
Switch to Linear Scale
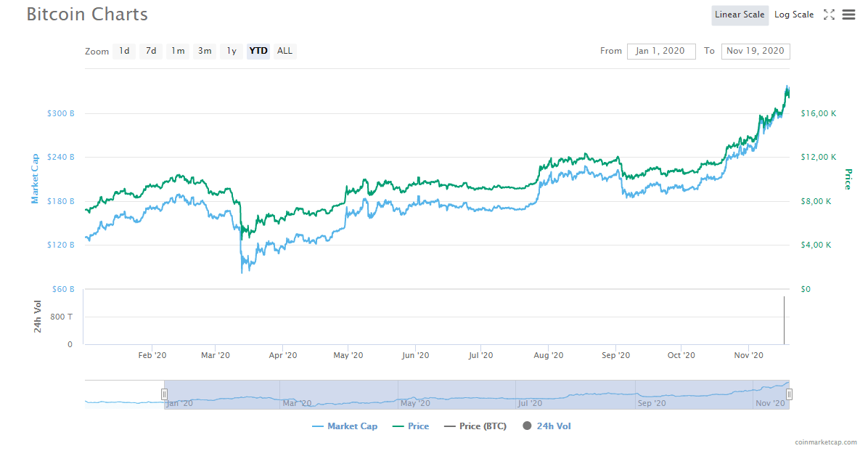[x=739, y=15]
